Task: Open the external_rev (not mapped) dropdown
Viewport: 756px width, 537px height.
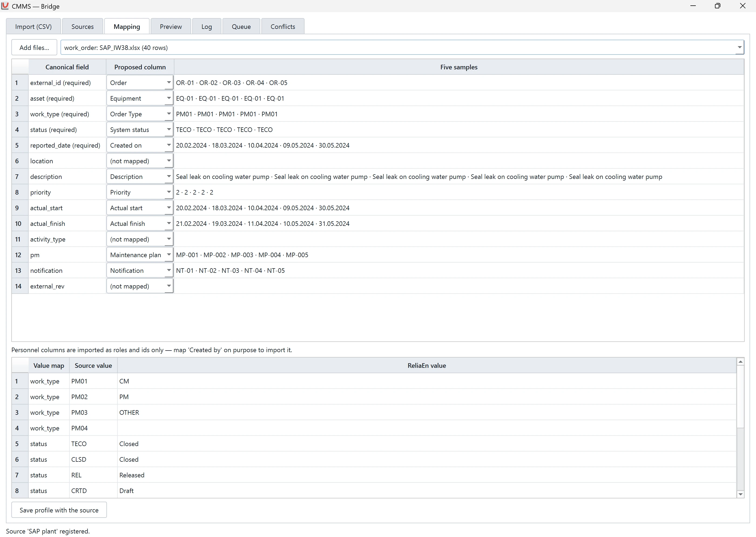Action: (x=140, y=286)
